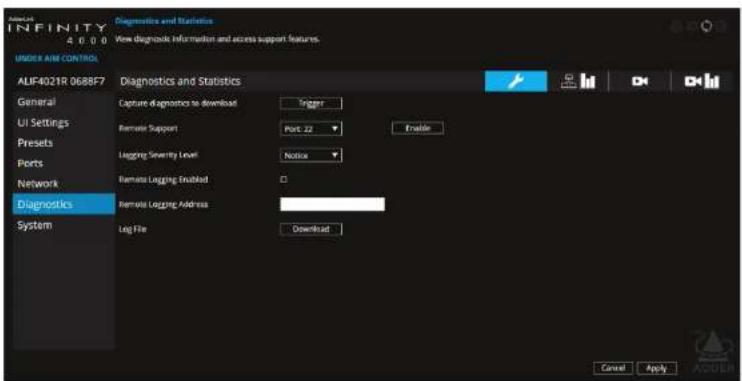The width and height of the screenshot is (742, 381).
Task: Open the video camera tab icon
Action: pos(639,81)
